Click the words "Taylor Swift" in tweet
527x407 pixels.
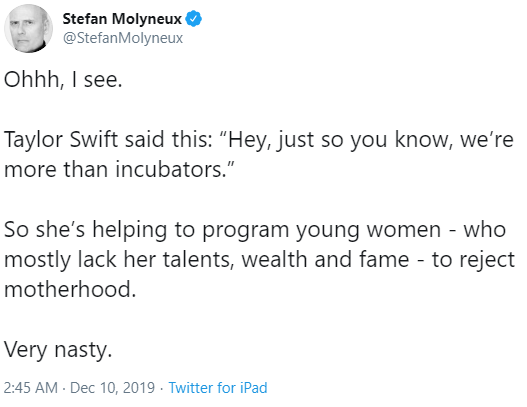[x=61, y=140]
